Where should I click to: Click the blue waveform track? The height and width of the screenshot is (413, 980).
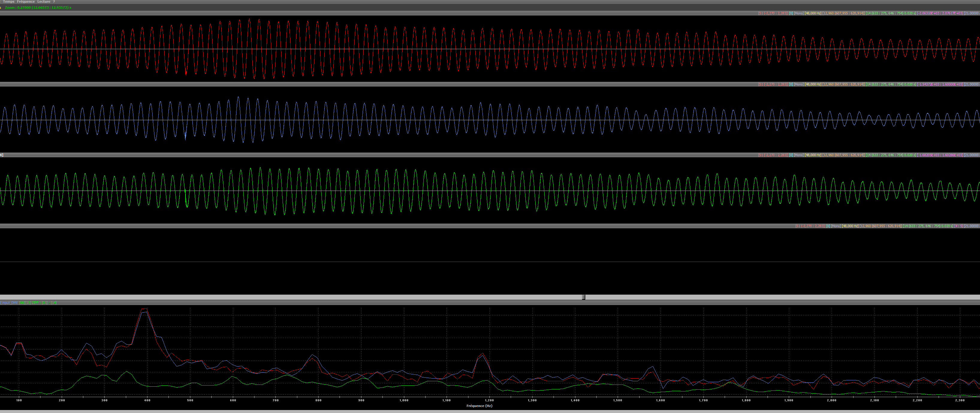pyautogui.click(x=490, y=120)
